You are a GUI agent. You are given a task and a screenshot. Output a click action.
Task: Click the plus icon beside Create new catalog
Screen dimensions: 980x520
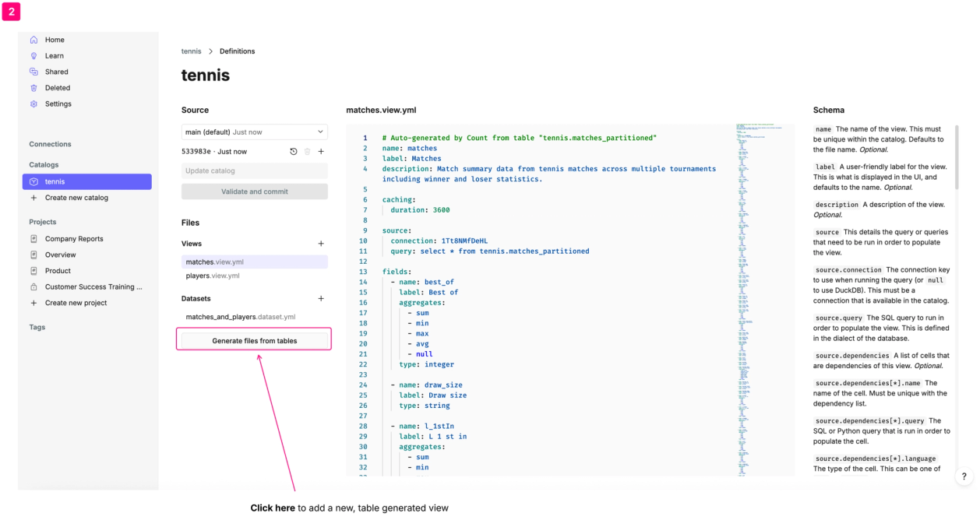tap(33, 198)
